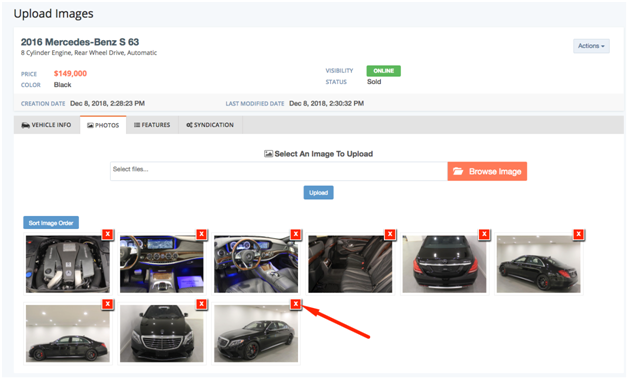Viewport: 628px width, 379px height.
Task: Remove the rear three-quarter car photo
Action: pos(578,234)
